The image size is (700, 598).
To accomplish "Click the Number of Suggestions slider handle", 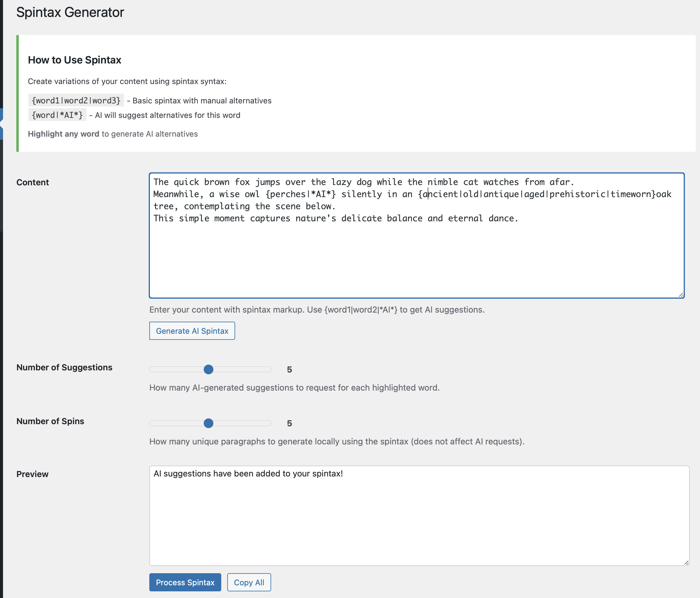I will tap(209, 369).
